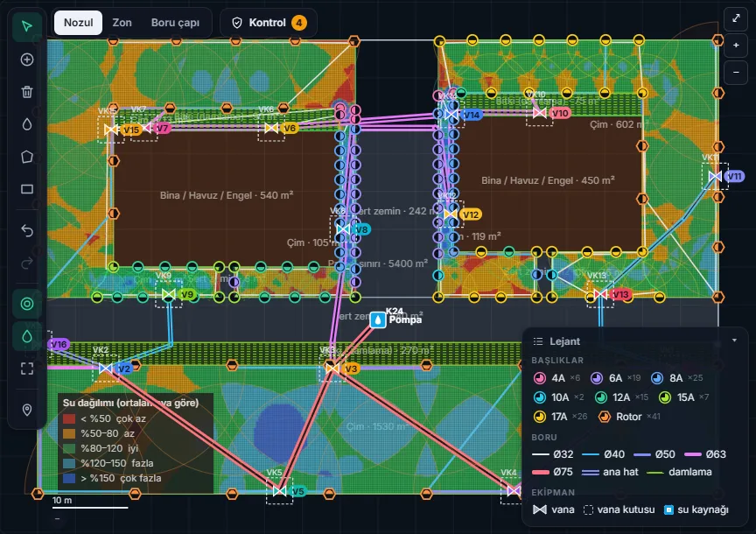The width and height of the screenshot is (756, 534).
Task: Click the red '< %50 çok az' swatch
Action: click(x=69, y=418)
